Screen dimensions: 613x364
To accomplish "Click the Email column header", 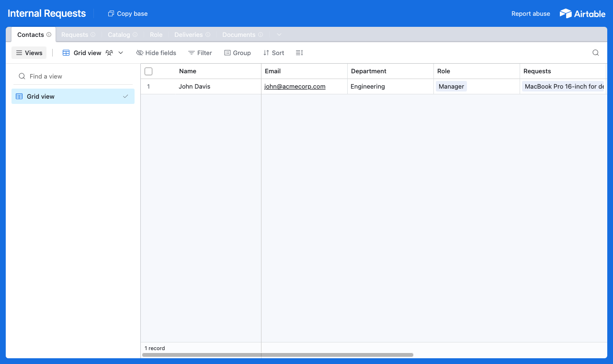I will 305,71.
